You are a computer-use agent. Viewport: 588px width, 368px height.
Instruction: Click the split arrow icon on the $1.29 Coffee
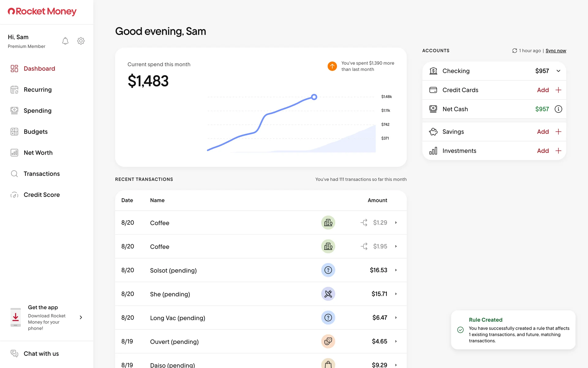(x=364, y=223)
